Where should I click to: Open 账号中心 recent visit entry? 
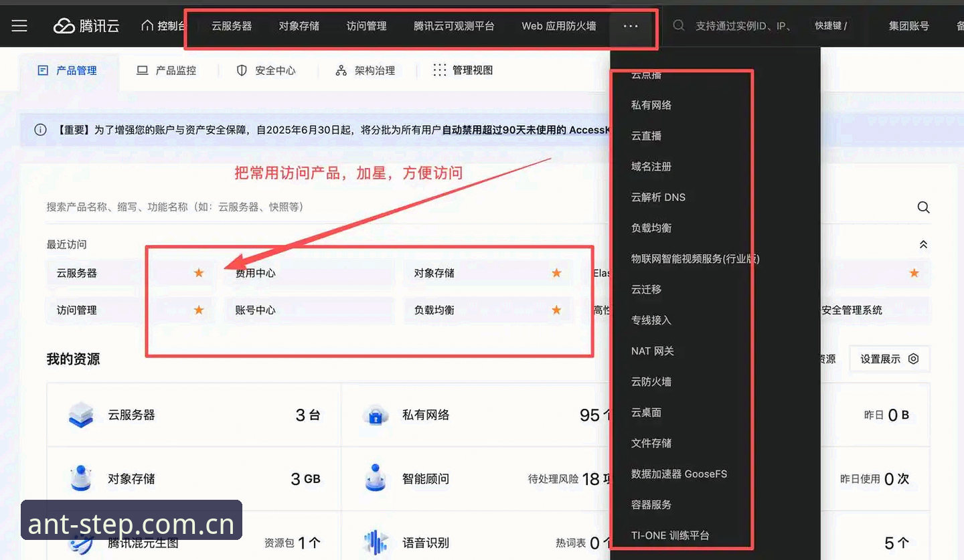pos(309,310)
